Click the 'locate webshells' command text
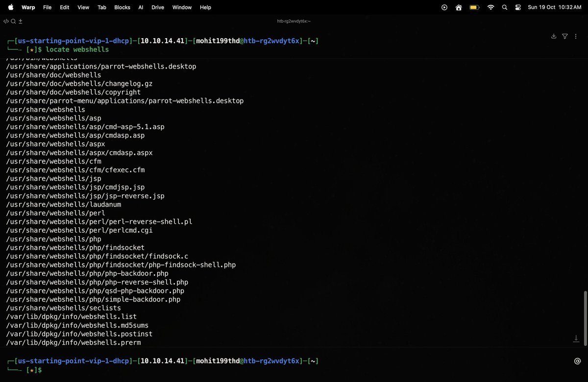The image size is (588, 382). (x=77, y=49)
